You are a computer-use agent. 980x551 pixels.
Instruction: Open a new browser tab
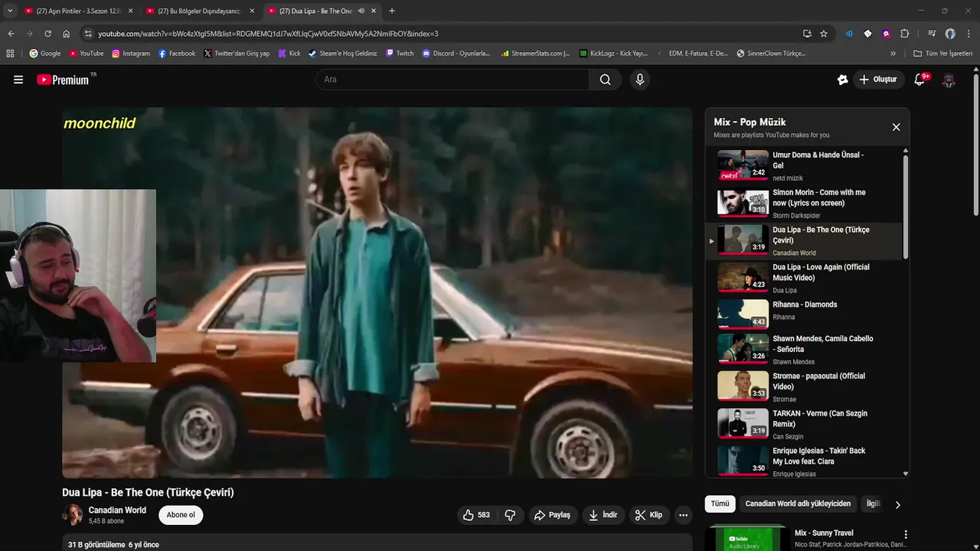(392, 11)
